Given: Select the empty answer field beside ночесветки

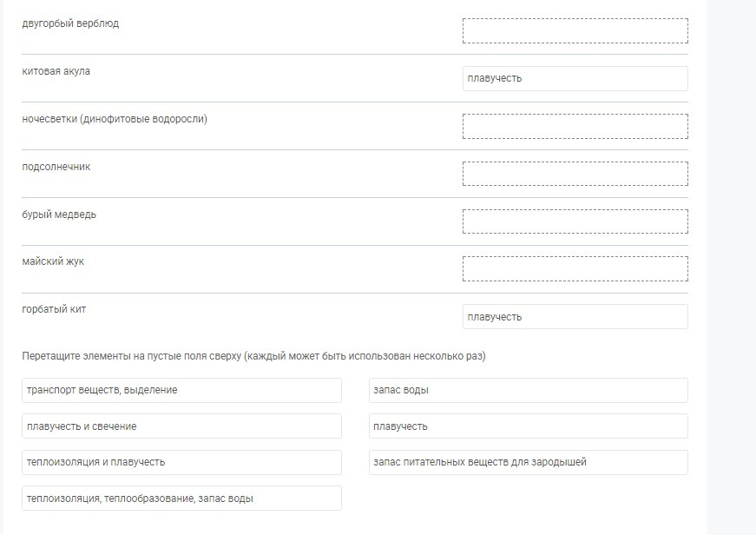Looking at the screenshot, I should [575, 126].
